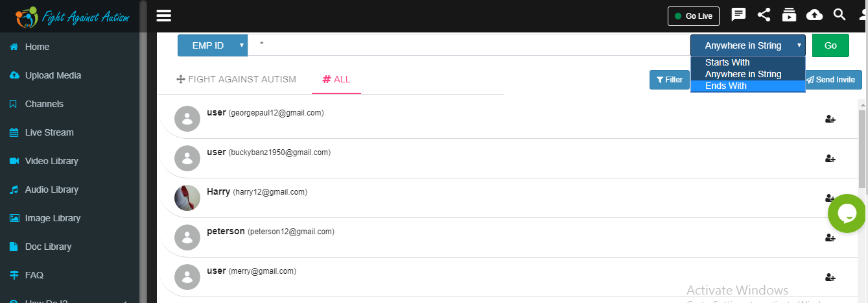Image resolution: width=868 pixels, height=303 pixels.
Task: Switch to the Fight Against Autism tab
Action: tap(236, 79)
